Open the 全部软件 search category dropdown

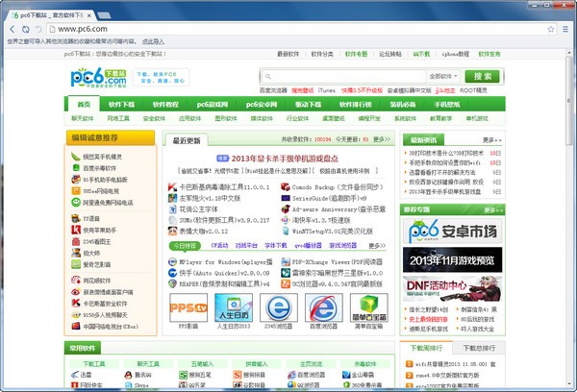443,76
